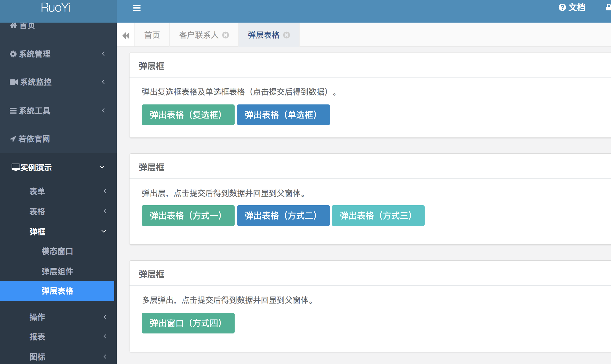Image resolution: width=611 pixels, height=364 pixels.
Task: Click 弹出表格（单选框）blue button
Action: tap(283, 115)
